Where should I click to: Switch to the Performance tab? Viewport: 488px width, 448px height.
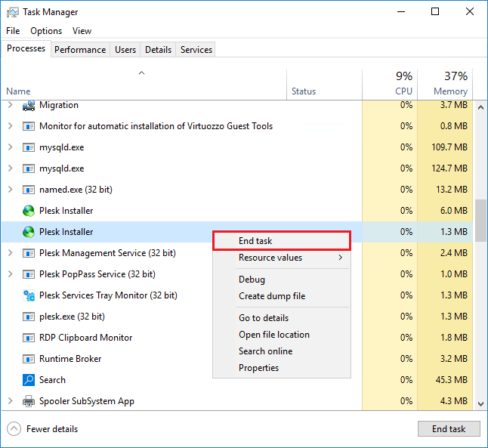(x=79, y=50)
